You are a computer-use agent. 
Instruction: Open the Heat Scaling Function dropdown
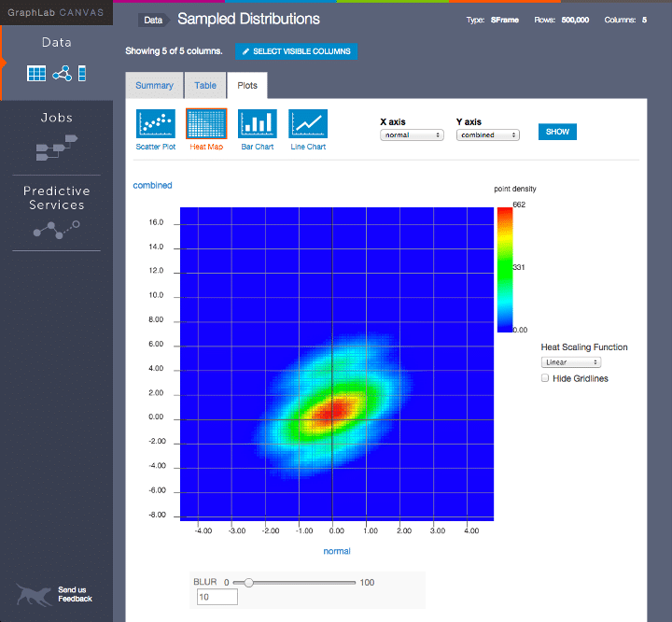click(x=570, y=362)
